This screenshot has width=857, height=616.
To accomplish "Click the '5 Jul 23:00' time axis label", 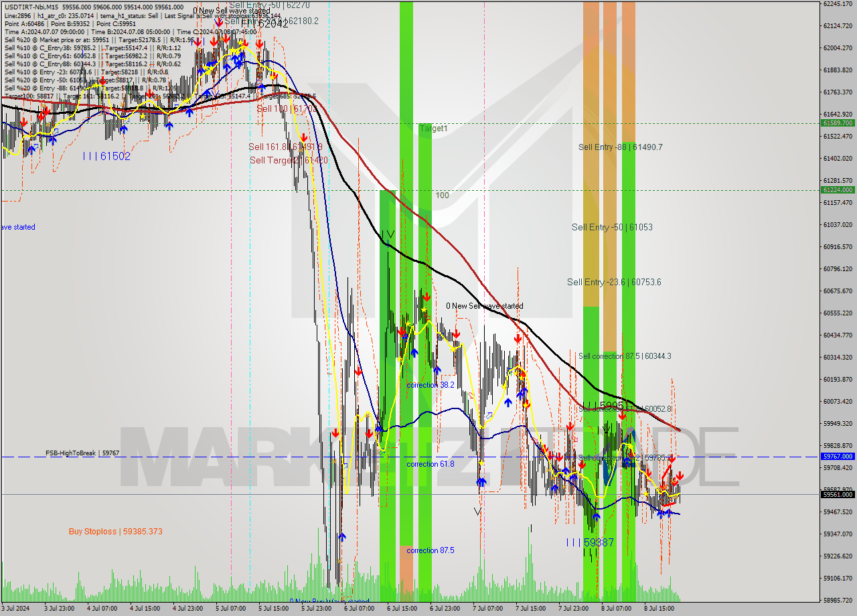I will coord(317,609).
